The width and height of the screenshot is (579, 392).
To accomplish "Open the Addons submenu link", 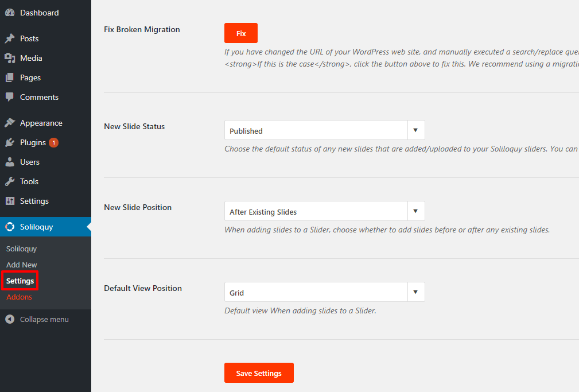I will [x=19, y=297].
